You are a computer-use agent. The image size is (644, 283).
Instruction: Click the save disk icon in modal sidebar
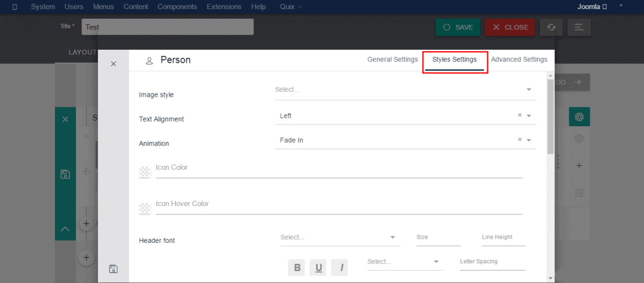coord(113,269)
